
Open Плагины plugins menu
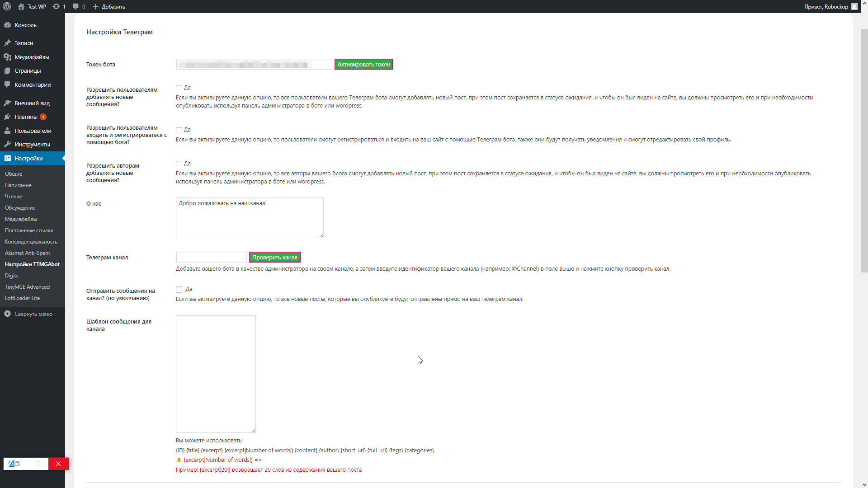pyautogui.click(x=26, y=117)
